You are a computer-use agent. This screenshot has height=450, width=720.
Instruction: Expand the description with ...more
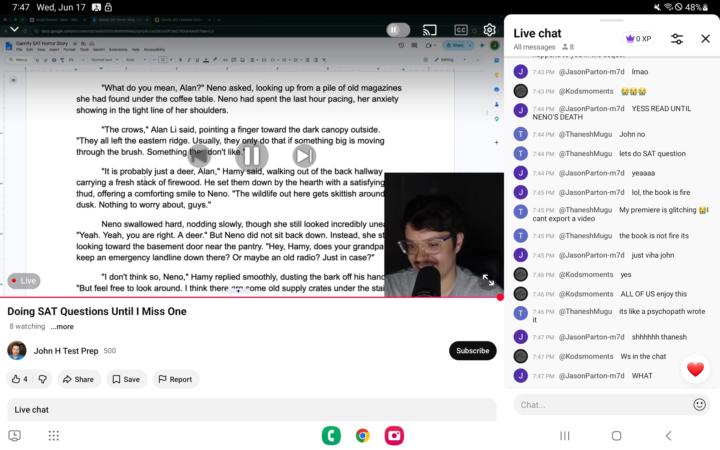[x=62, y=326]
